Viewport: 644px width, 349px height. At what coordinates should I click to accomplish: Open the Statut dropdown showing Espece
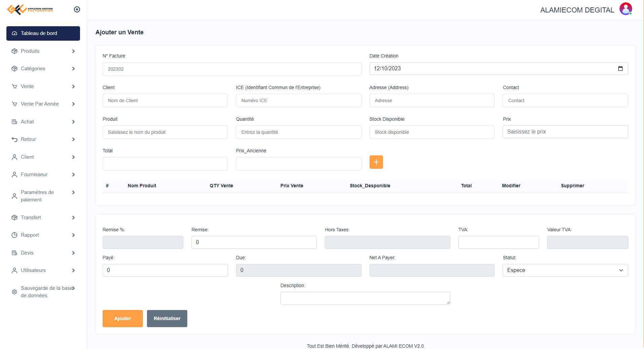[x=565, y=270]
